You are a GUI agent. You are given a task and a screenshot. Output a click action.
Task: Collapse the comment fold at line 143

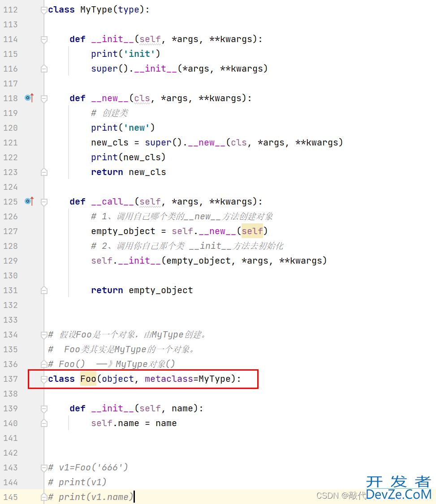click(x=44, y=468)
